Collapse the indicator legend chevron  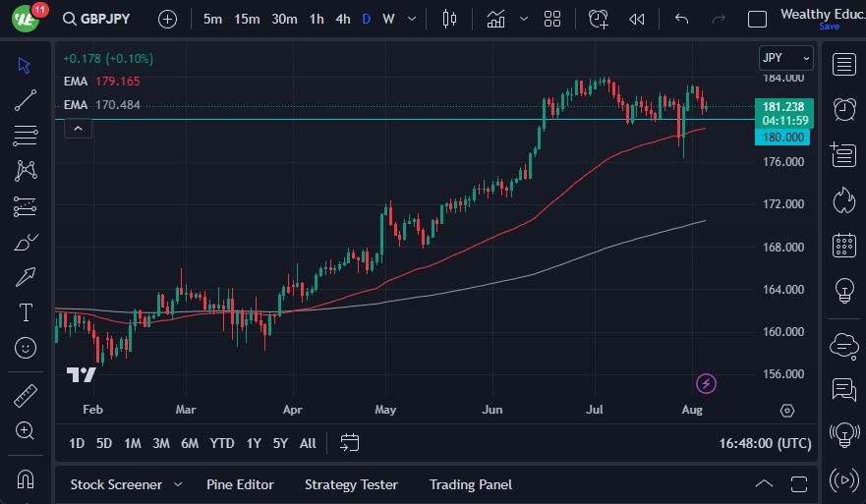tap(78, 128)
